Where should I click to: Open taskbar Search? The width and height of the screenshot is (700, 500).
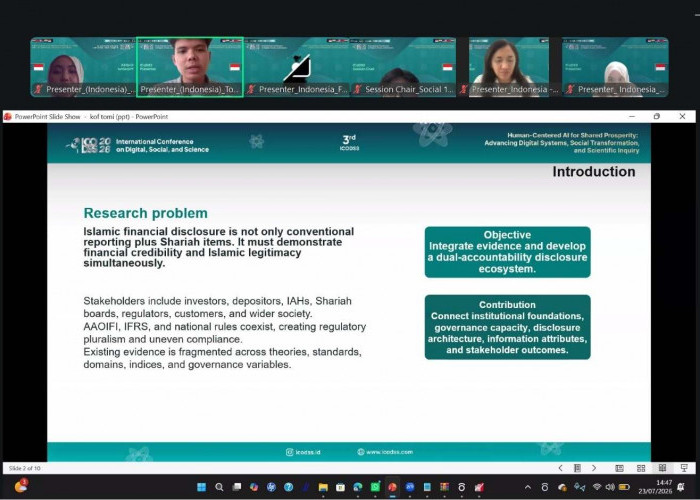click(x=219, y=487)
